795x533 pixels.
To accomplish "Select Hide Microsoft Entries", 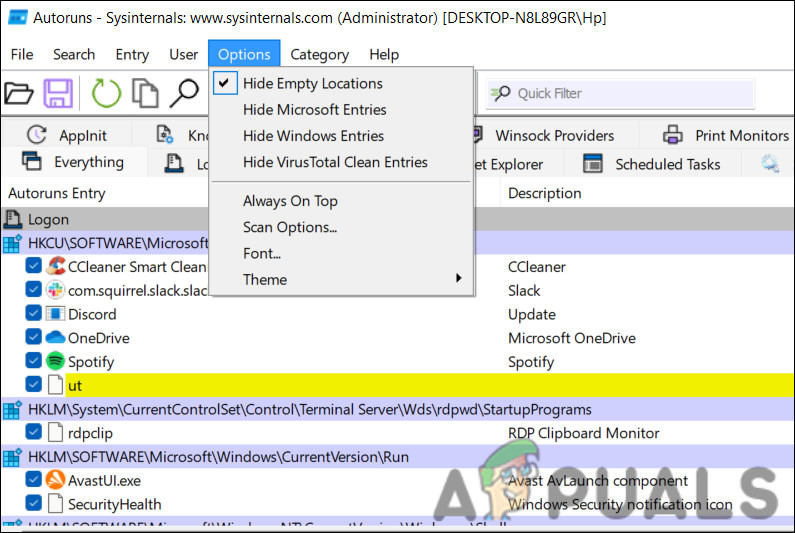I will pyautogui.click(x=342, y=110).
